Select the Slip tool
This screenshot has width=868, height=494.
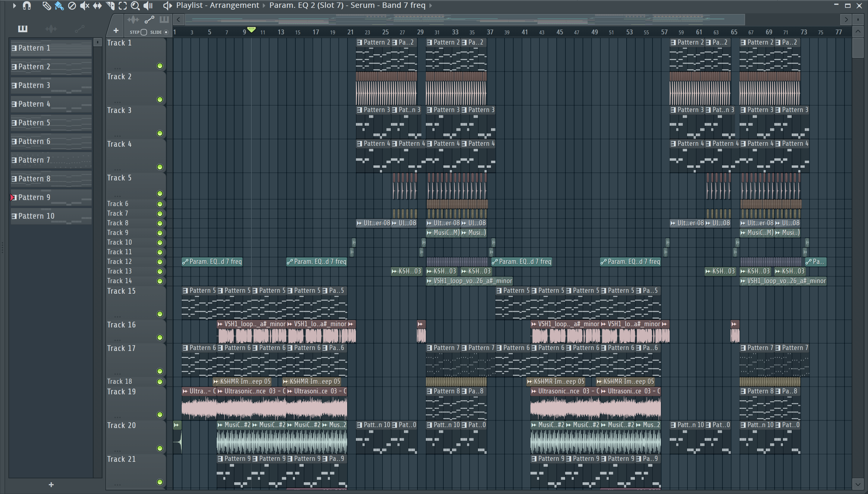[97, 5]
